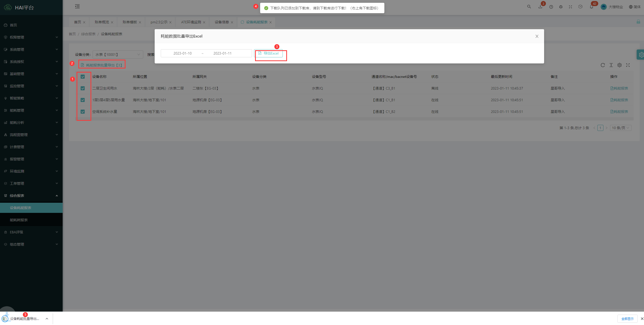Image resolution: width=644 pixels, height=325 pixels.
Task: Open the notification bell icon
Action: [592, 7]
